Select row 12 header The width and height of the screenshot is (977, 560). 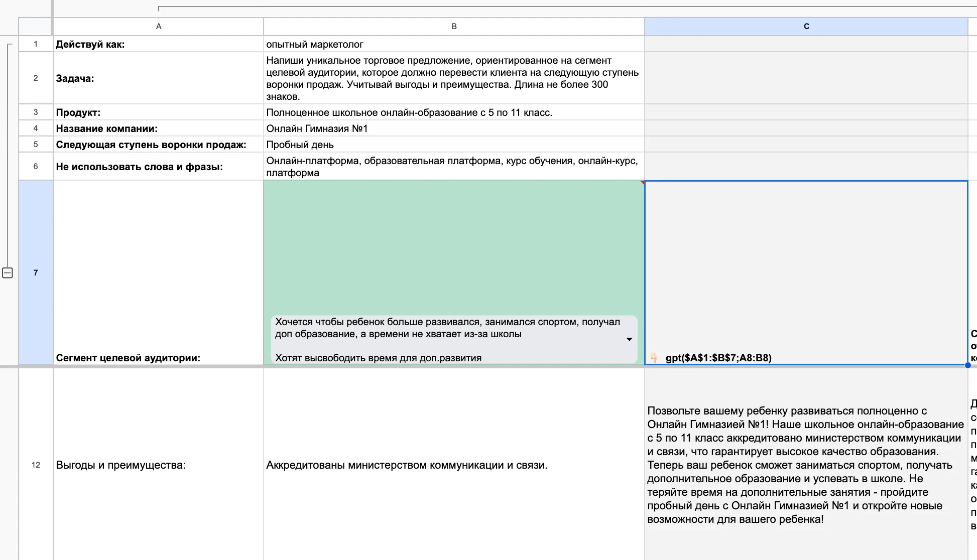(x=36, y=465)
